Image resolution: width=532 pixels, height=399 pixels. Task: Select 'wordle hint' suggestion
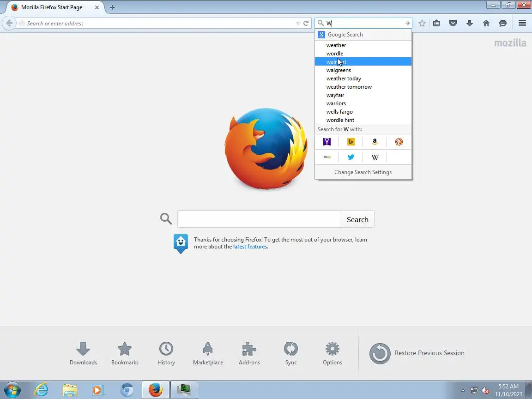363,120
